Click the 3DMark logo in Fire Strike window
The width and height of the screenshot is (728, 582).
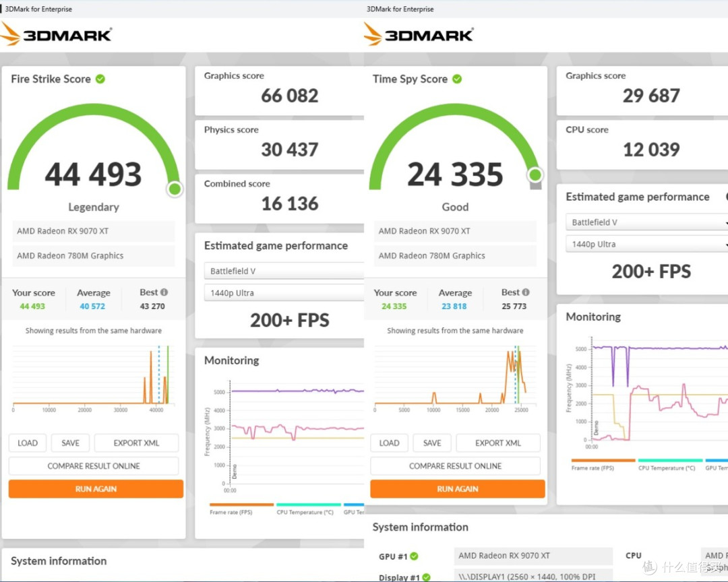(56, 34)
